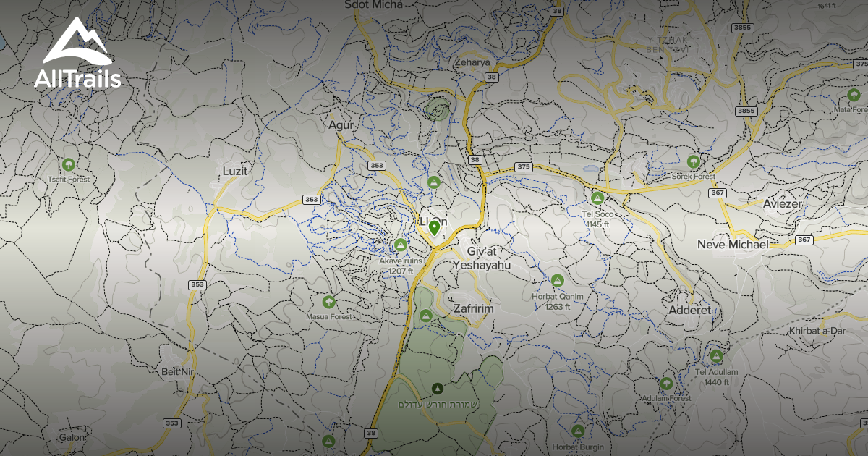The height and width of the screenshot is (456, 868).
Task: Open the Tsafit Forest tree marker
Action: point(69,164)
